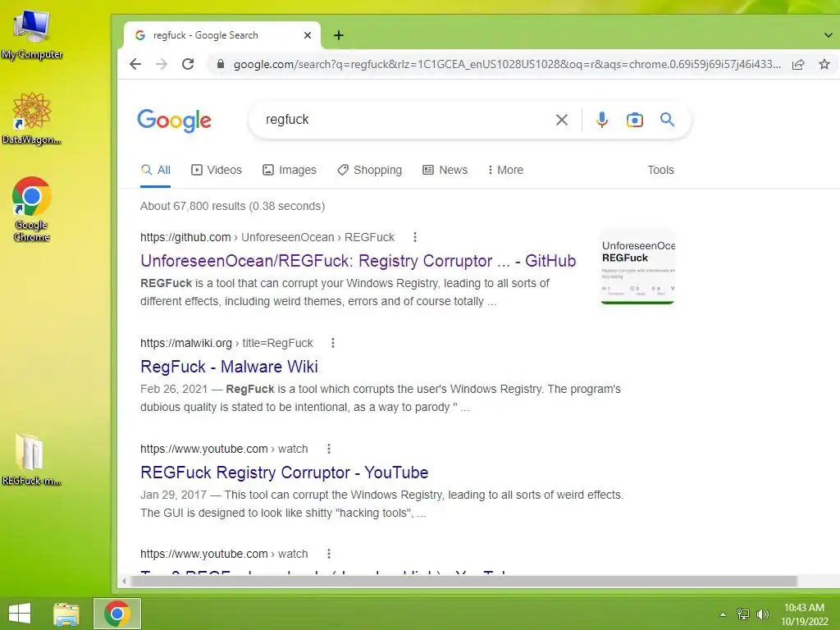This screenshot has height=630, width=840.
Task: Select the All results tab
Action: tap(155, 170)
